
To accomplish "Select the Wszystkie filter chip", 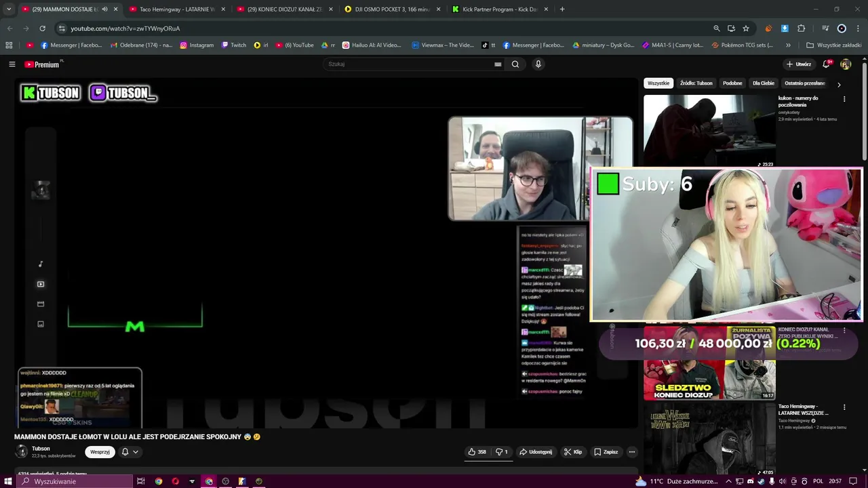I will (658, 83).
